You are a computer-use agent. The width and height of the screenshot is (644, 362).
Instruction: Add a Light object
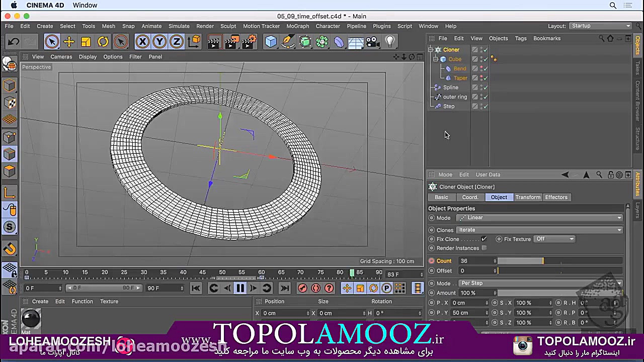(390, 42)
